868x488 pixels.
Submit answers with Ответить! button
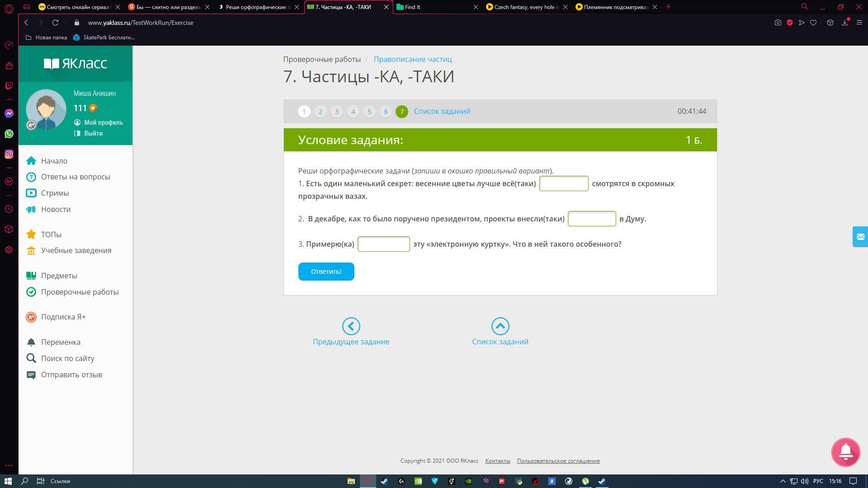326,272
